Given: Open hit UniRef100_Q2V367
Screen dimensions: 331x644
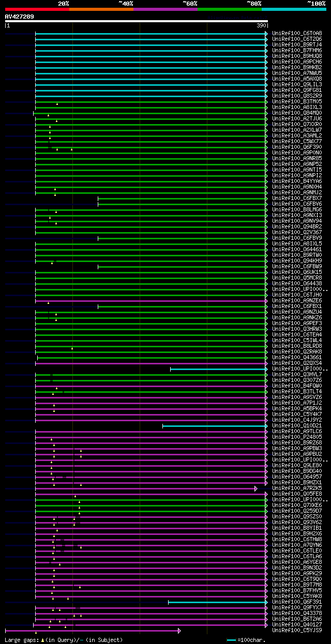Looking at the screenshot, I should tap(297, 232).
